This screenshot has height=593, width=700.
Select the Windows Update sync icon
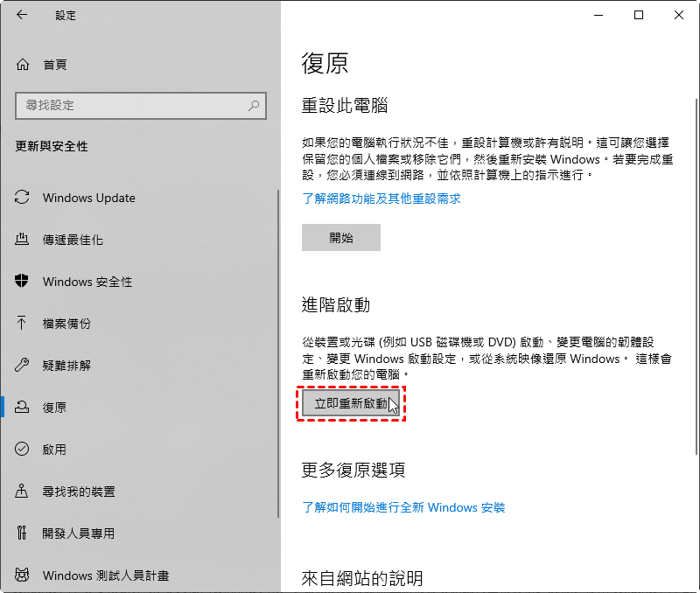[x=22, y=197]
